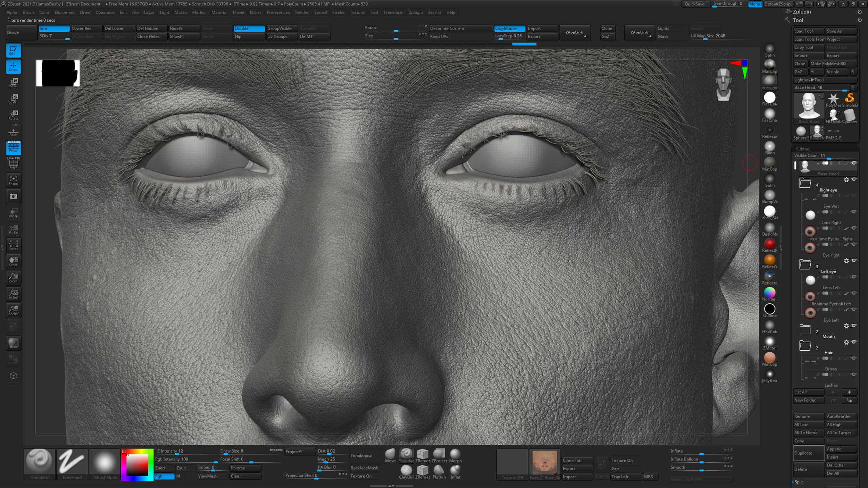Screen dimensions: 868x488
Task: Activate the Frame tool
Action: click(x=13, y=180)
